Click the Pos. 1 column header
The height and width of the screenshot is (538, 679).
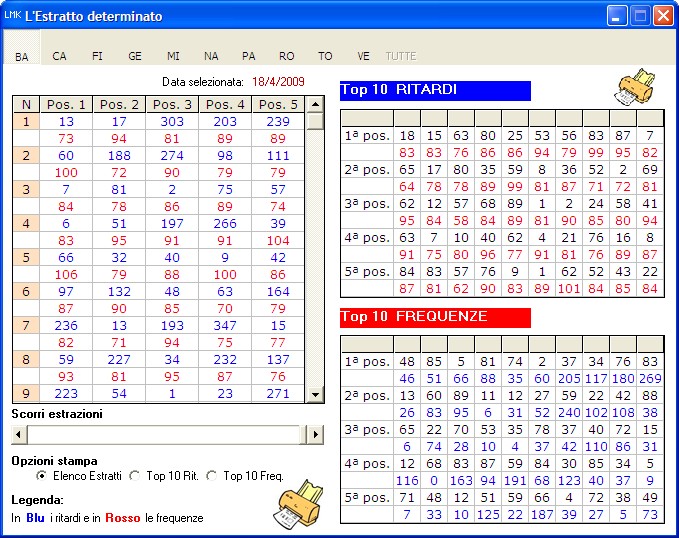pyautogui.click(x=66, y=104)
